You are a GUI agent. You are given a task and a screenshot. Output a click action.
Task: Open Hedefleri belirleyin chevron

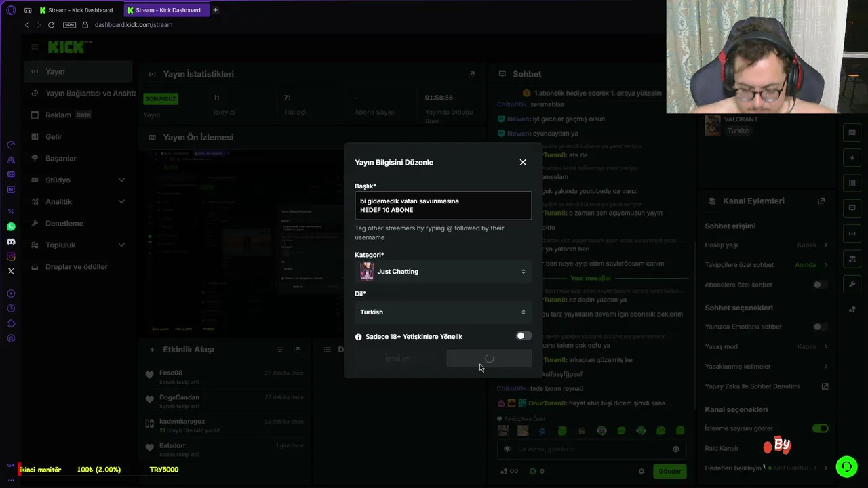(825, 468)
